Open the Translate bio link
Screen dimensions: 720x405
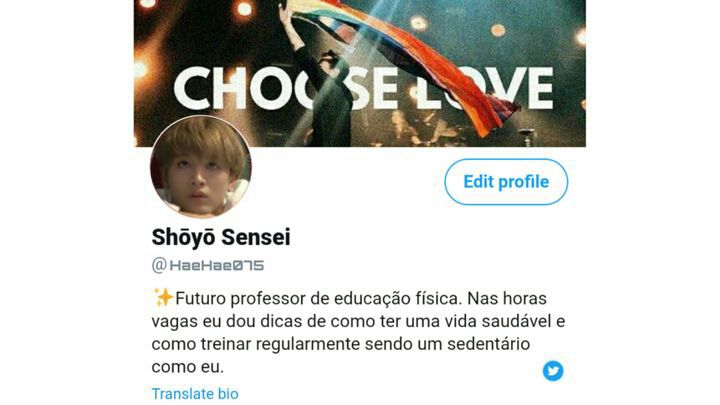195,394
